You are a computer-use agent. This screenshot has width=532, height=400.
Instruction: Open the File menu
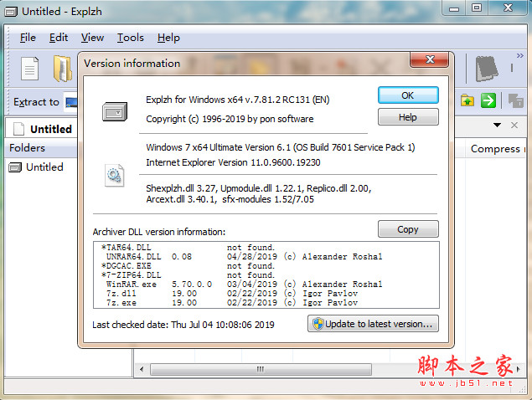click(28, 38)
